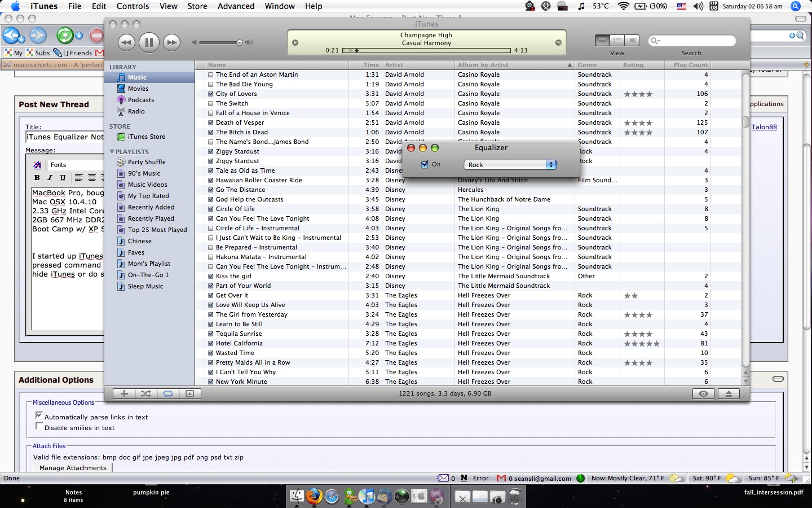This screenshot has width=812, height=508.
Task: Check Kiss the girl song checkbox
Action: click(x=210, y=276)
